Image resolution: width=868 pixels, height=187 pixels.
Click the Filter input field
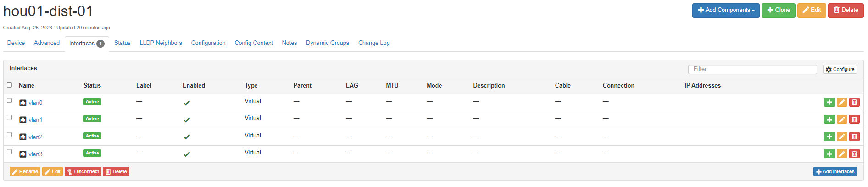(x=752, y=69)
